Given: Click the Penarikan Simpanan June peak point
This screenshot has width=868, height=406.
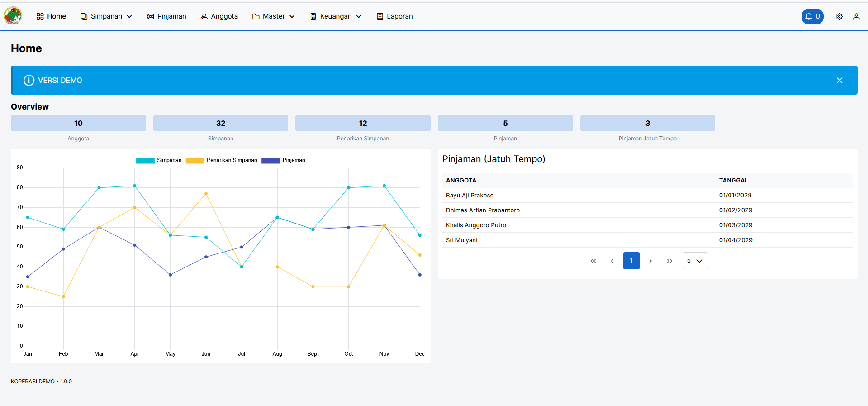Looking at the screenshot, I should tap(206, 194).
